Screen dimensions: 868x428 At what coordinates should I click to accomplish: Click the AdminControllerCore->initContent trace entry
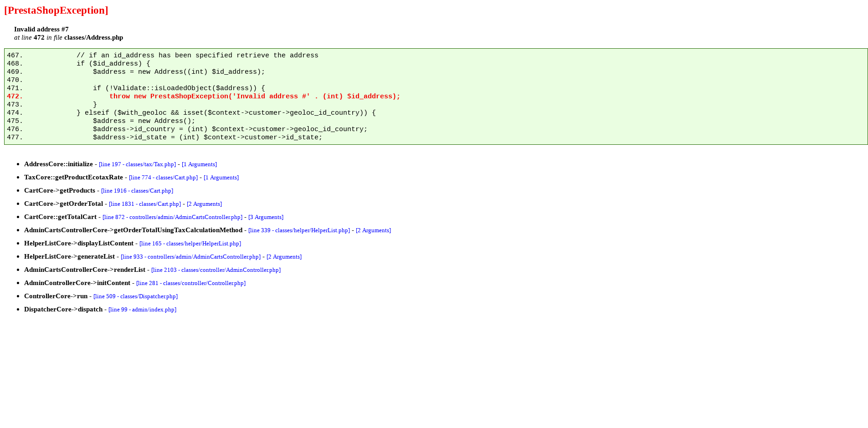coord(77,283)
